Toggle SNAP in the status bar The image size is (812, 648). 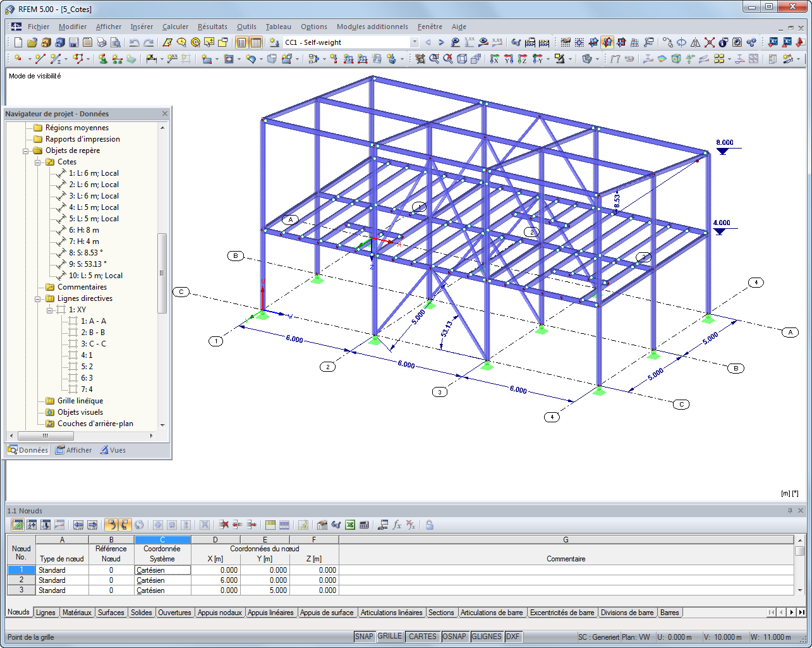364,637
